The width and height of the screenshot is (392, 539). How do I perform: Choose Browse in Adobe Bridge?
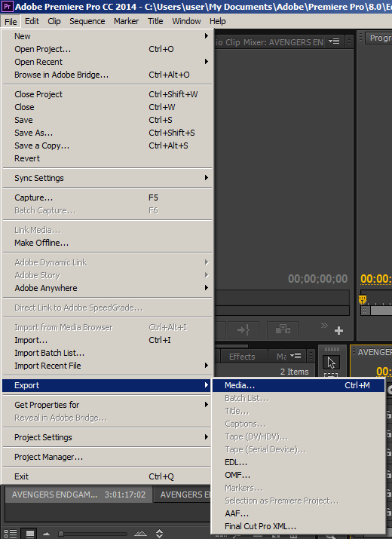[x=107, y=75]
